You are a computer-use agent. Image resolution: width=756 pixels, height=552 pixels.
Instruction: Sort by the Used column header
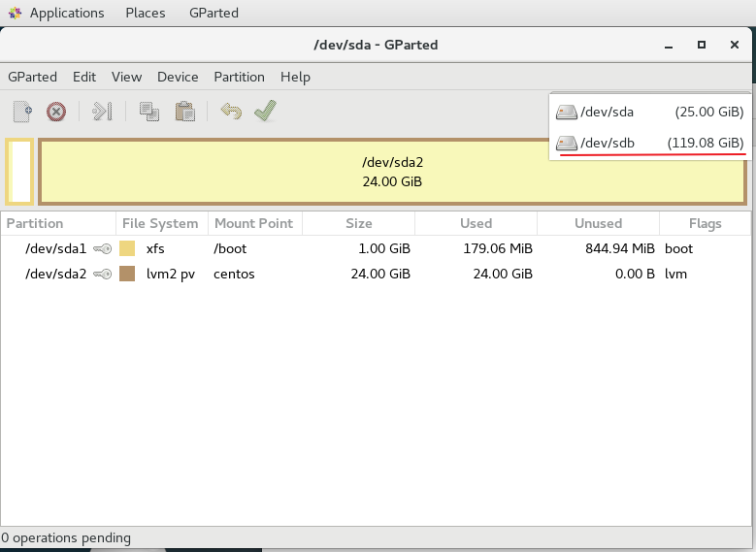click(x=476, y=223)
